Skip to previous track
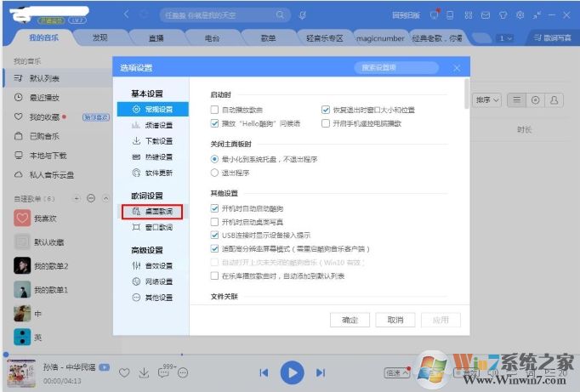 pos(264,372)
